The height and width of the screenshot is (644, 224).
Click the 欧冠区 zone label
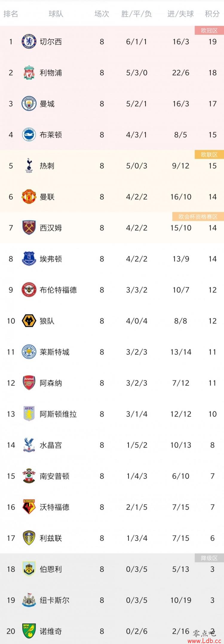point(209,30)
